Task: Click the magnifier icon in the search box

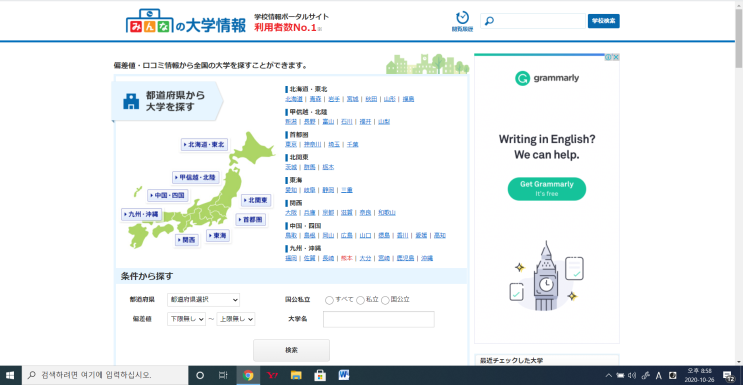Action: click(x=489, y=21)
